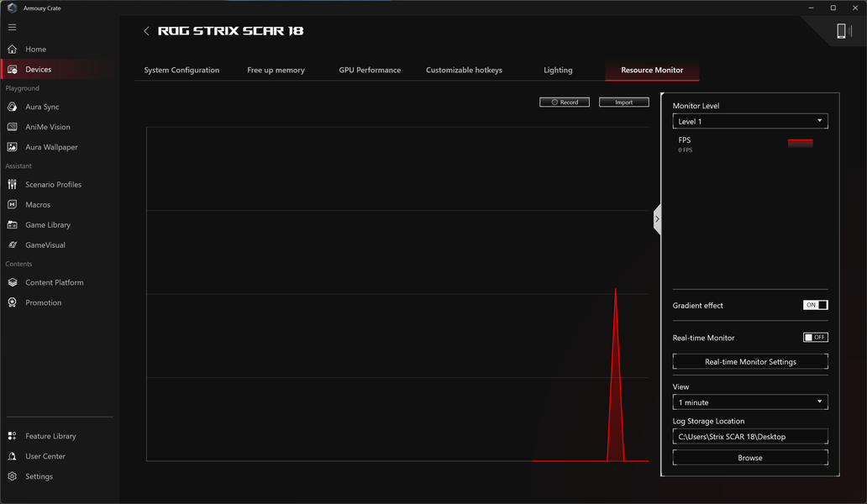Select the Resource Monitor tab
The height and width of the screenshot is (504, 867).
[x=652, y=71]
